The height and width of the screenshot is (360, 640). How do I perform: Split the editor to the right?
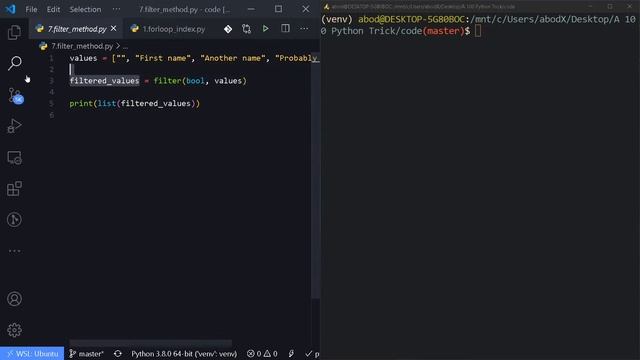(285, 29)
